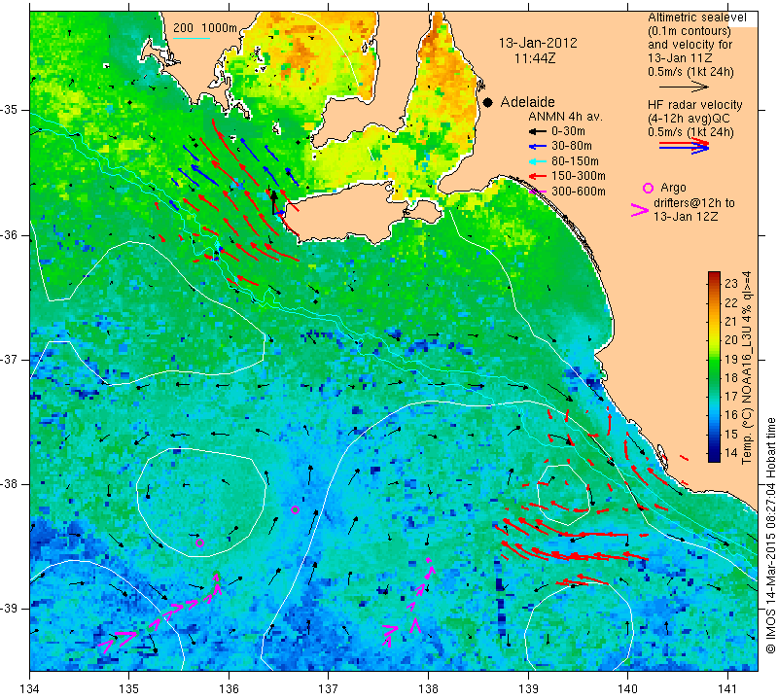Viewport: 778px width, 700px height.
Task: Click the 150-300m red arrow legend
Action: pyautogui.click(x=537, y=176)
